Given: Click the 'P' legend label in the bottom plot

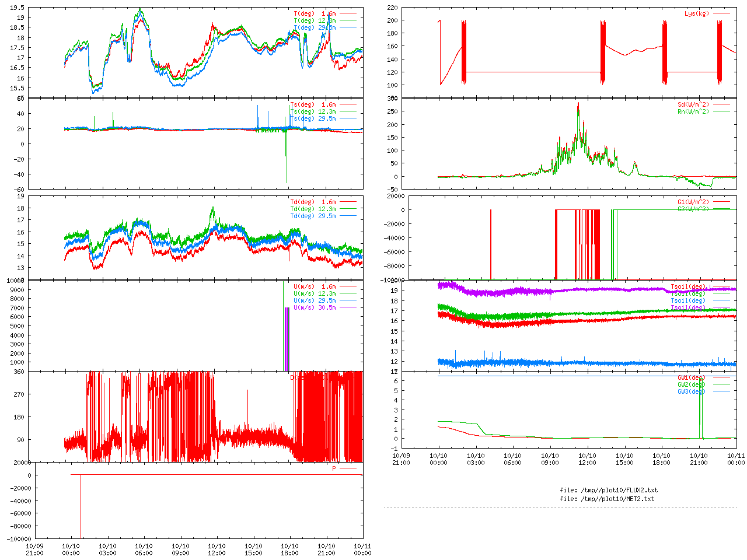Looking at the screenshot, I should pos(334,469).
